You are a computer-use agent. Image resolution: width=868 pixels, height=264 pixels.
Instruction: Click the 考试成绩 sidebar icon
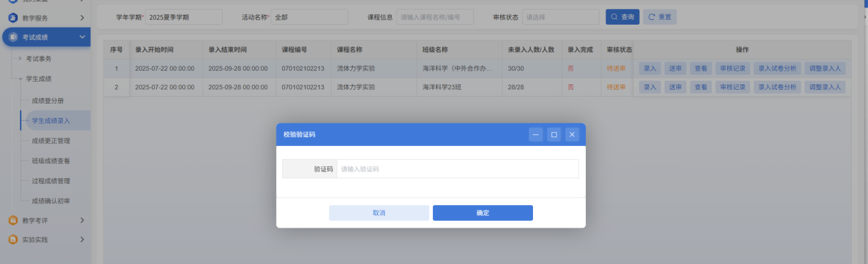coord(13,36)
